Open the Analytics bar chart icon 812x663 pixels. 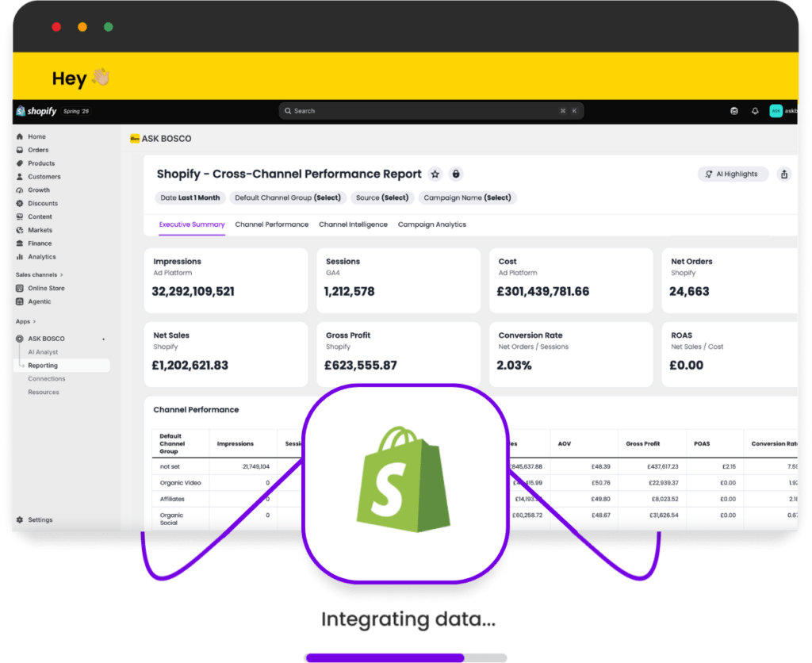pyautogui.click(x=20, y=257)
